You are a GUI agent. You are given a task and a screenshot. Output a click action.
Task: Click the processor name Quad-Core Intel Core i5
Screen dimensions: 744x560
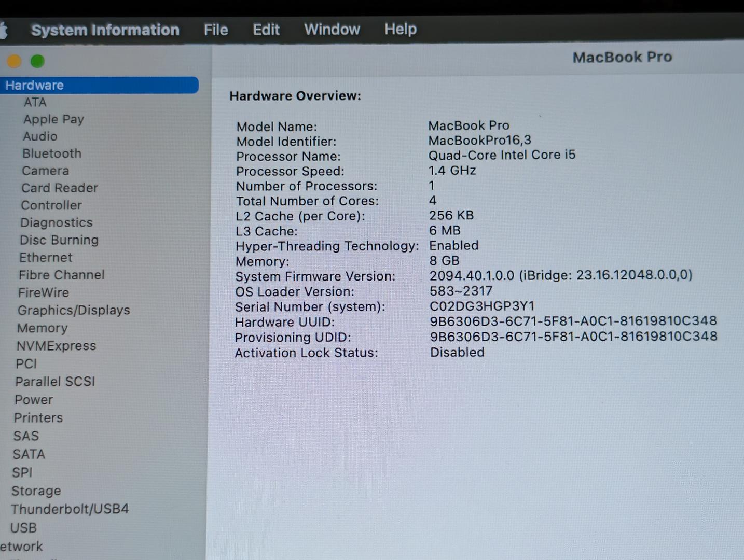click(502, 155)
